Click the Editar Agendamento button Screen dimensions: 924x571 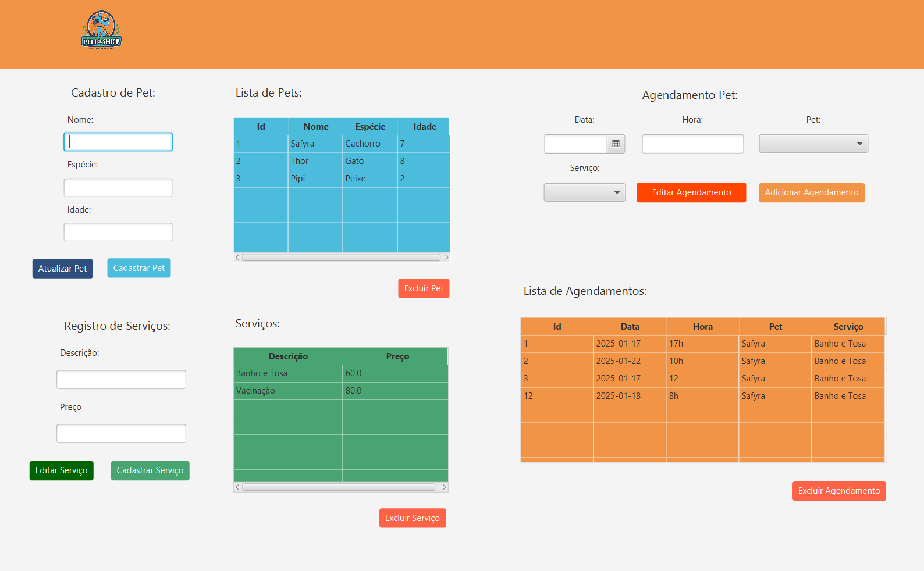[x=691, y=192]
